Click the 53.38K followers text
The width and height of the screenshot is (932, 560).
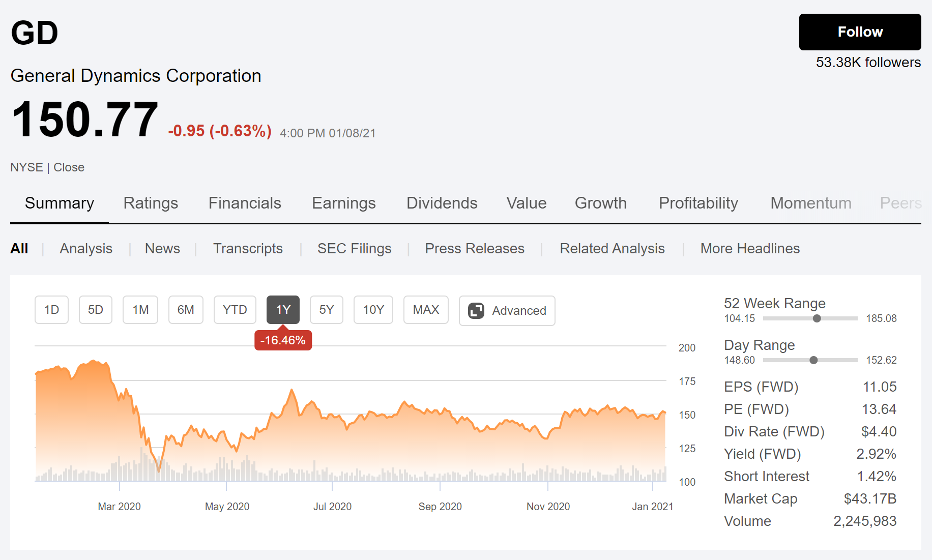(x=868, y=63)
